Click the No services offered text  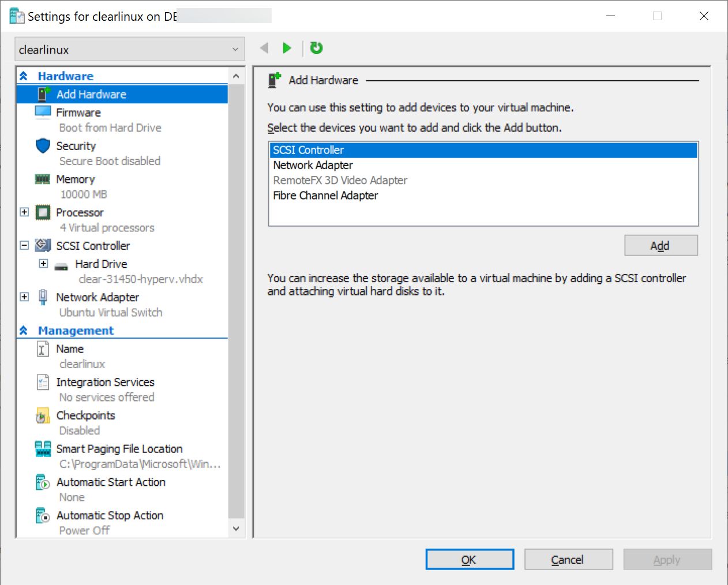(x=107, y=397)
